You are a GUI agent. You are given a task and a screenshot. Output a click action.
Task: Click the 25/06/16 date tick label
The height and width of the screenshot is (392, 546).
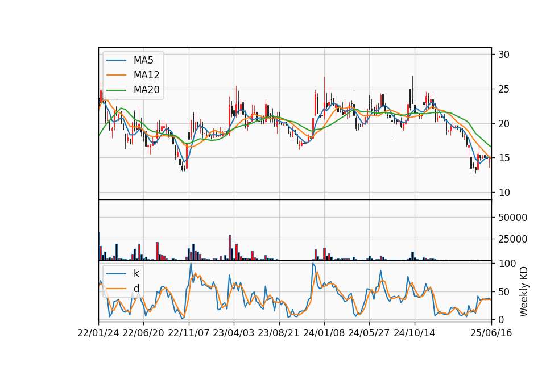491,333
